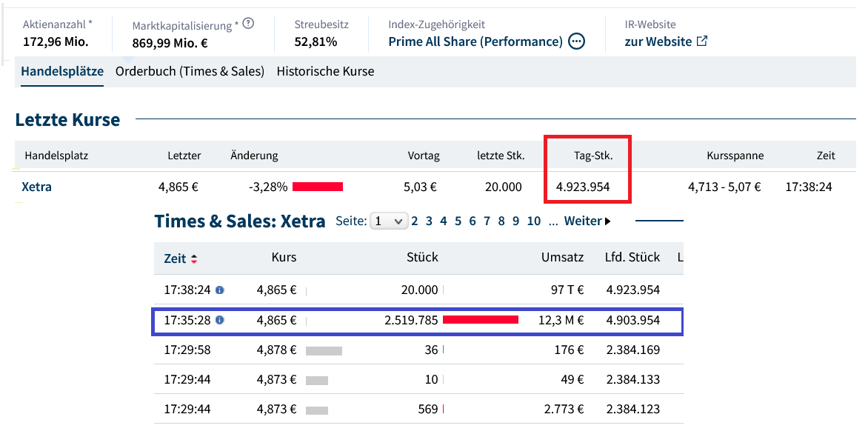Switch to the Handelsplätze tab

62,72
